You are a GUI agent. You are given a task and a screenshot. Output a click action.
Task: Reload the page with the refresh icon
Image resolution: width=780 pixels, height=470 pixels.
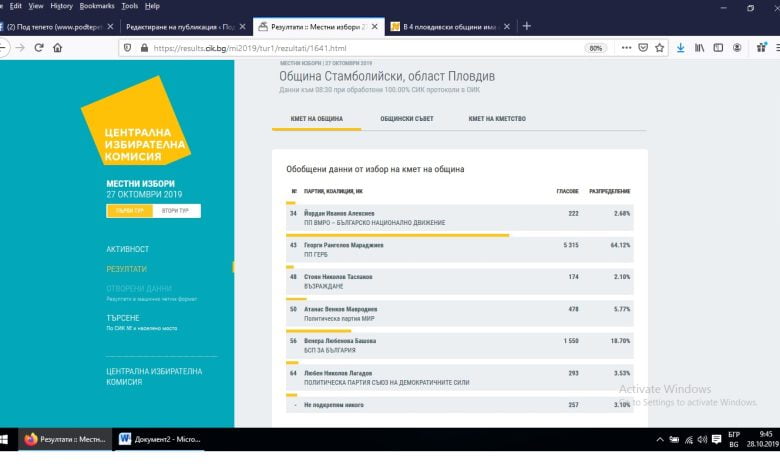39,48
